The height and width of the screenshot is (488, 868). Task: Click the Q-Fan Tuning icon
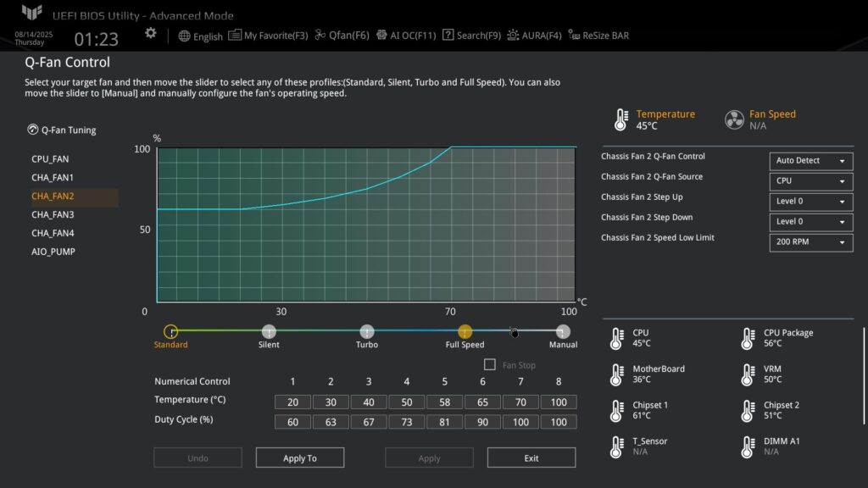point(33,130)
